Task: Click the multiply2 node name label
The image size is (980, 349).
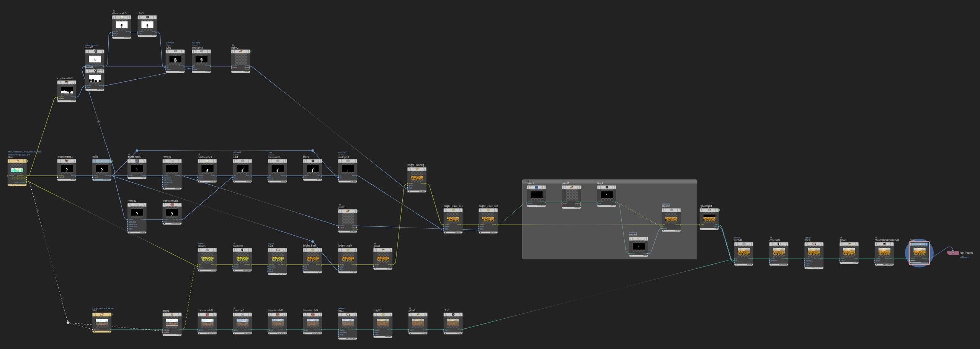Action: pyautogui.click(x=198, y=48)
